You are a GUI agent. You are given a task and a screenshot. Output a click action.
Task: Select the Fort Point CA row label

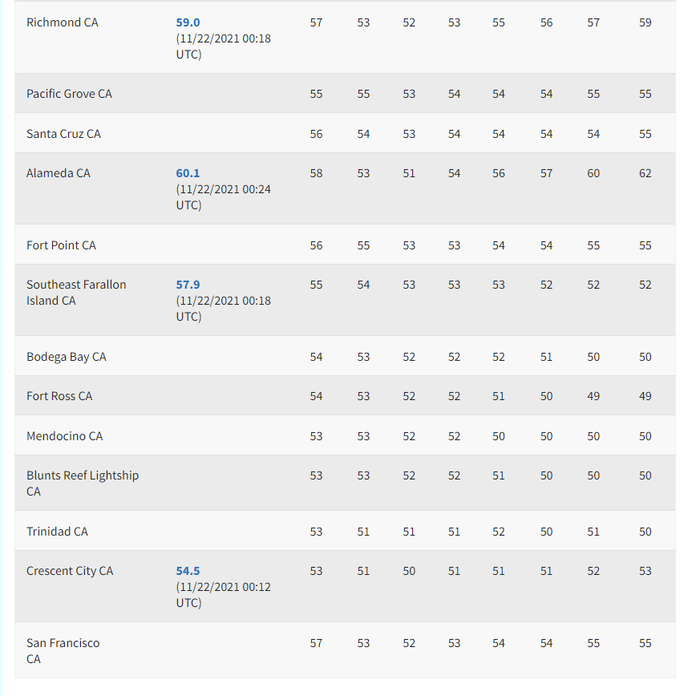click(61, 245)
